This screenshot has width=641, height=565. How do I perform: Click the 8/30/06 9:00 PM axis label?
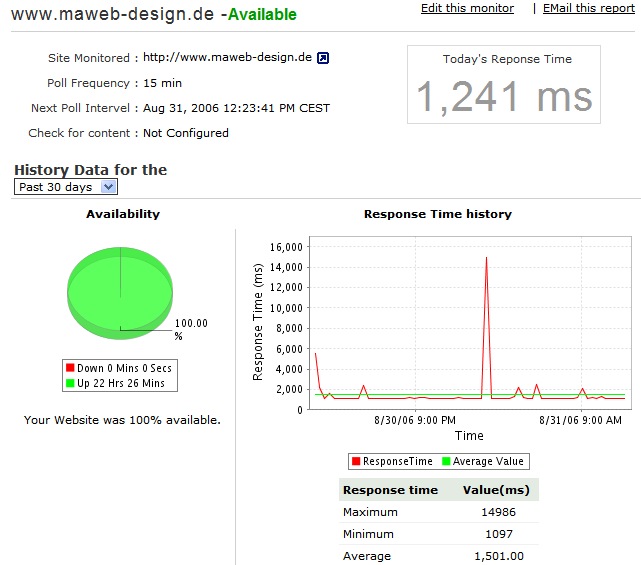[416, 421]
